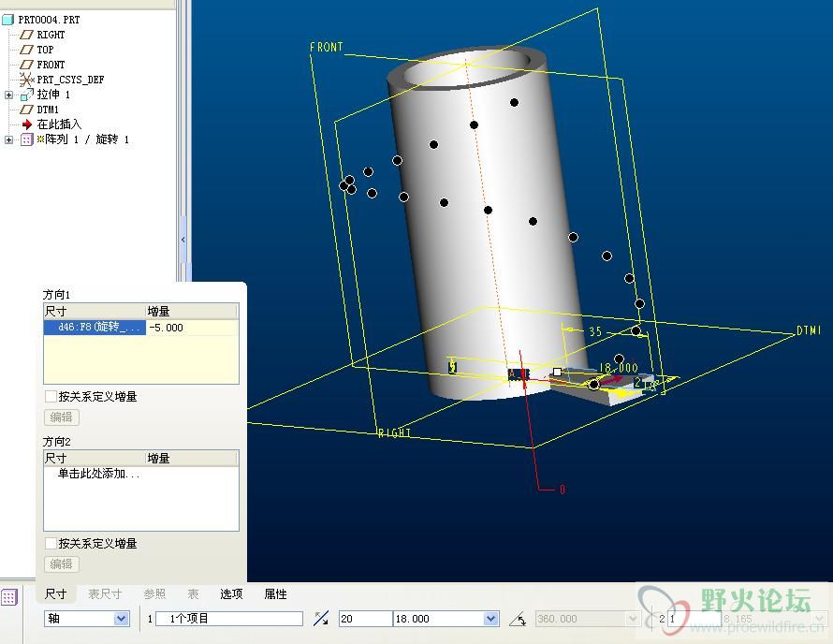Click the 360.000 angular extent field

coord(580,619)
